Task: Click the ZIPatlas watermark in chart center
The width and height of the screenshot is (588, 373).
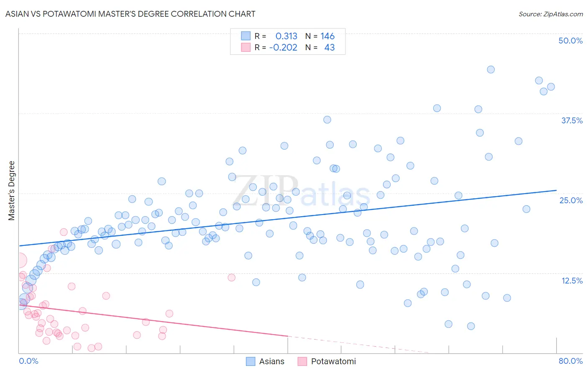Action: point(302,190)
